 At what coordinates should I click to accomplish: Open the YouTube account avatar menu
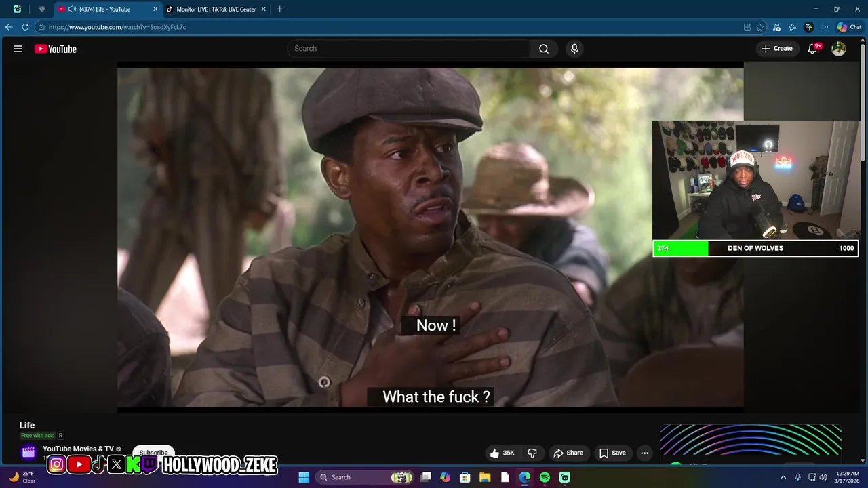(x=839, y=49)
